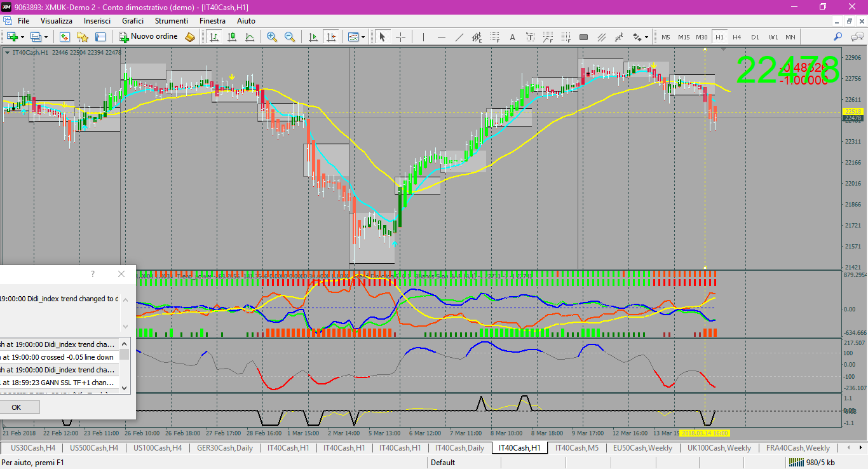Expand the arrows objects dropdown arrow
The width and height of the screenshot is (868, 469).
(x=647, y=37)
